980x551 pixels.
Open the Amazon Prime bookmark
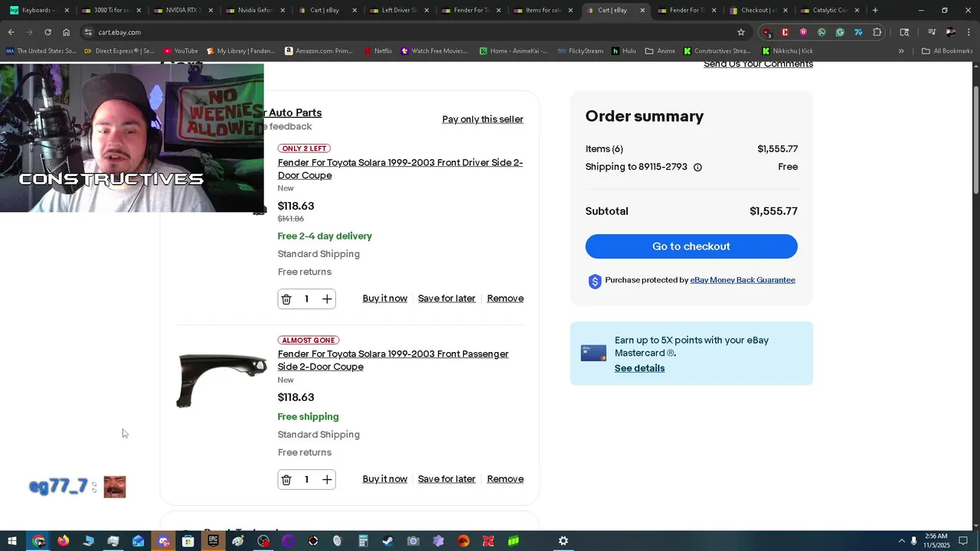tap(318, 51)
